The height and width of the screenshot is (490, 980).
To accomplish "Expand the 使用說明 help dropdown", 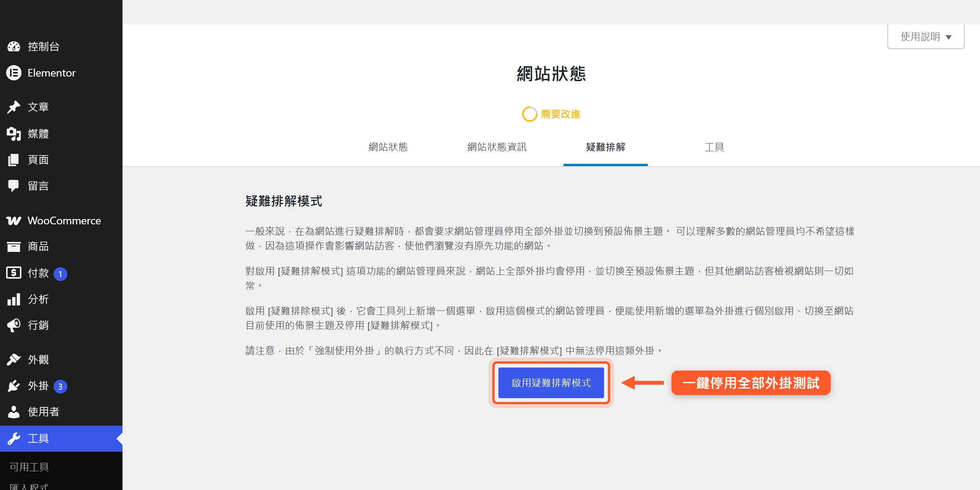I will tap(926, 37).
